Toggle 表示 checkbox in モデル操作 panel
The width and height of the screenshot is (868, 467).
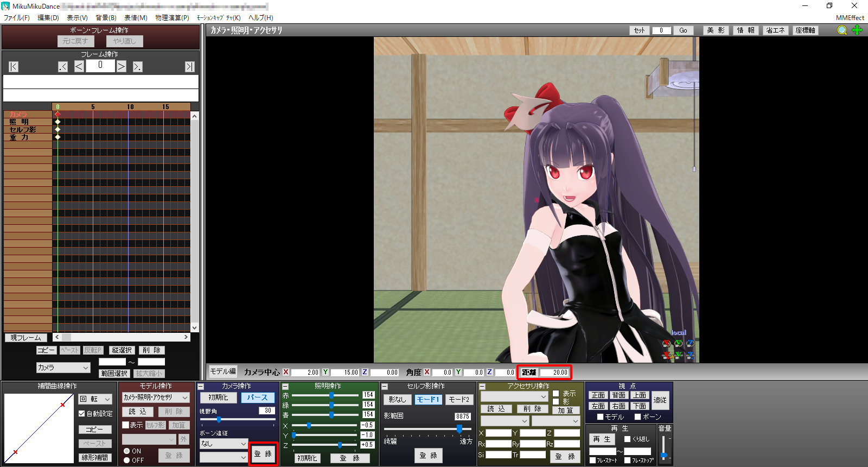pyautogui.click(x=126, y=425)
